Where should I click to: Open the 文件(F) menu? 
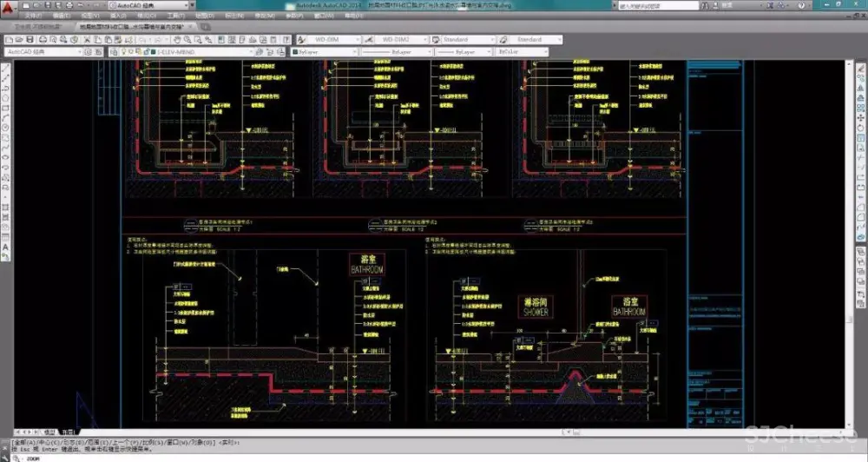[x=32, y=16]
